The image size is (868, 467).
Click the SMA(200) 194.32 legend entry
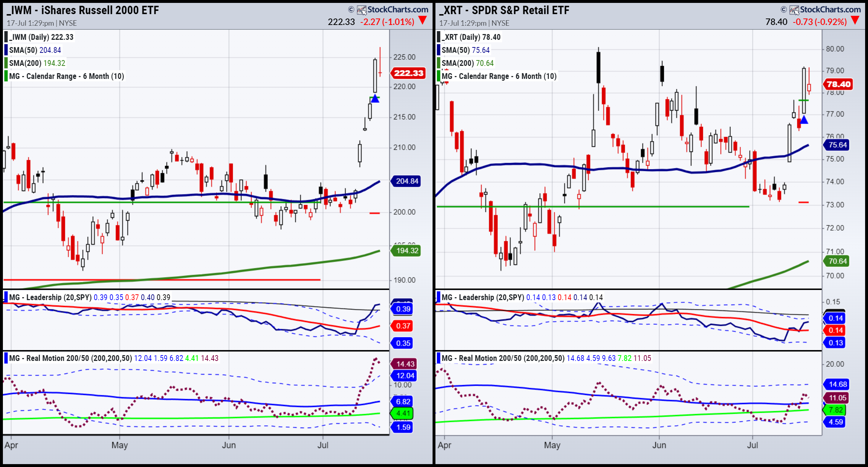(35, 63)
